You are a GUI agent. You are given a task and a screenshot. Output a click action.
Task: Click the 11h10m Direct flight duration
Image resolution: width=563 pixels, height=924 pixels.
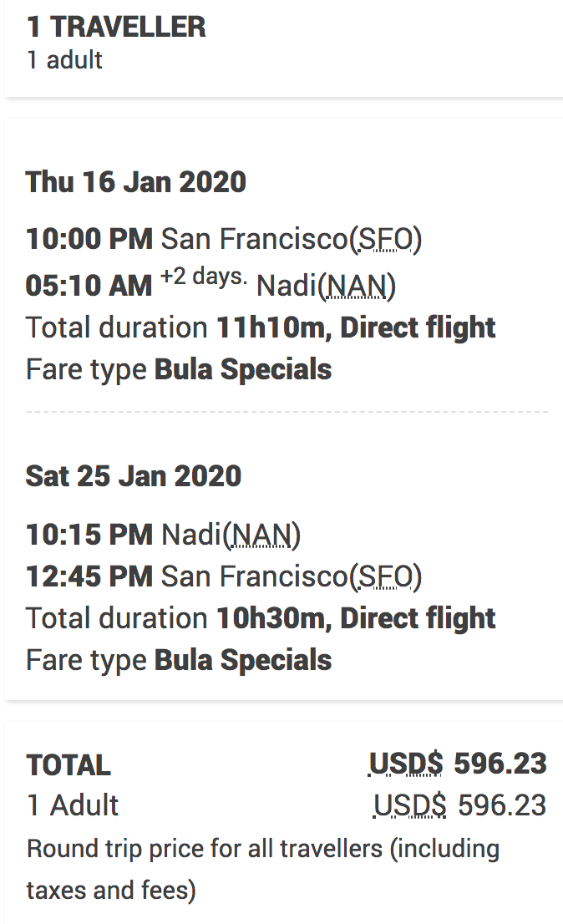[356, 327]
